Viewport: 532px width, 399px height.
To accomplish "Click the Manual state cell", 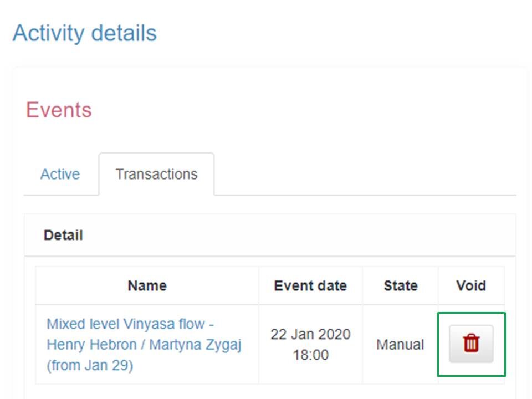I will pyautogui.click(x=400, y=344).
